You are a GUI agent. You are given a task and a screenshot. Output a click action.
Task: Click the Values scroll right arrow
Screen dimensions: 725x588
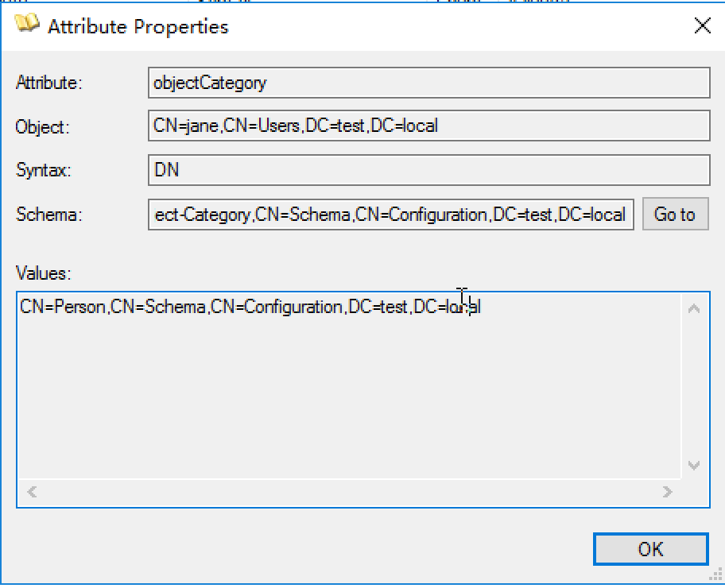tap(668, 493)
